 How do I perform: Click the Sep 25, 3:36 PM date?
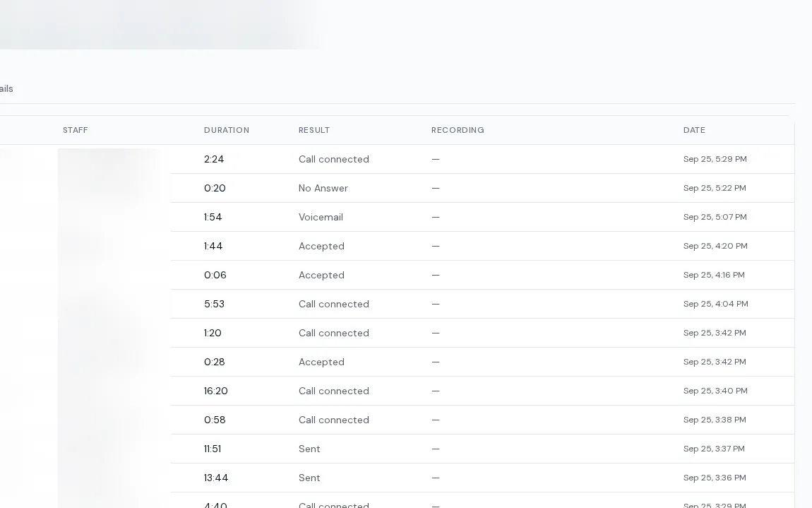(715, 478)
